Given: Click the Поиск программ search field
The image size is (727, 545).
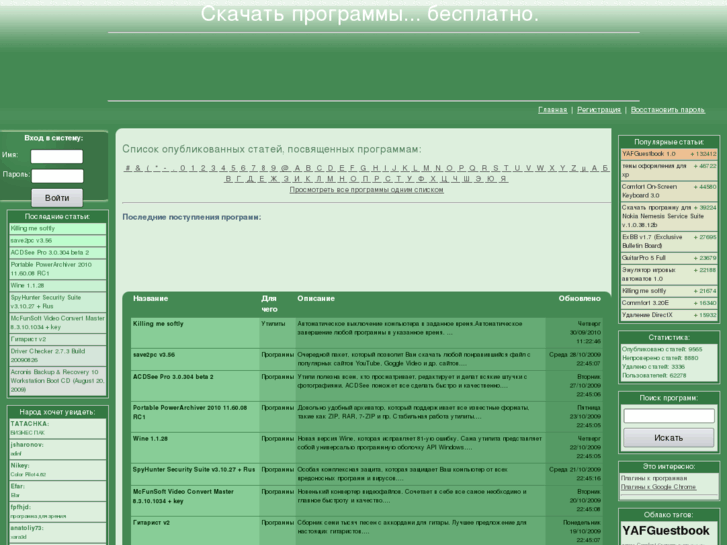Looking at the screenshot, I should pyautogui.click(x=669, y=416).
